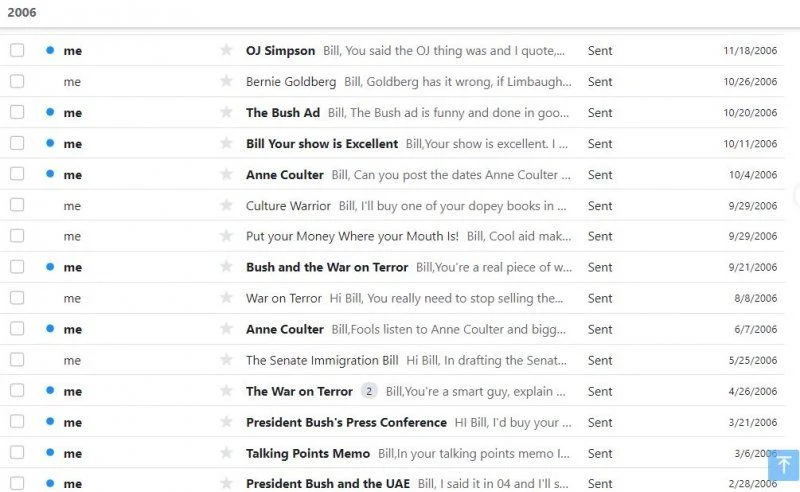Click the scroll-to-top arrow icon
The width and height of the screenshot is (800, 492).
[x=783, y=465]
